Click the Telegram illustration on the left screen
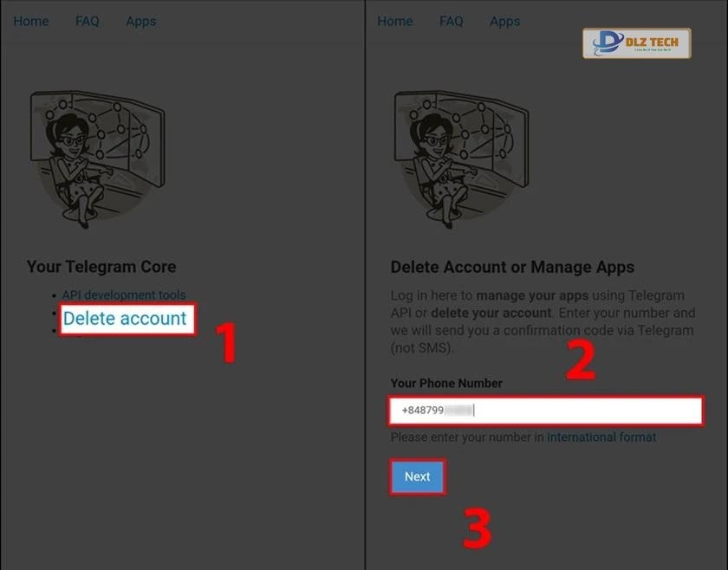The width and height of the screenshot is (728, 570). tap(97, 159)
